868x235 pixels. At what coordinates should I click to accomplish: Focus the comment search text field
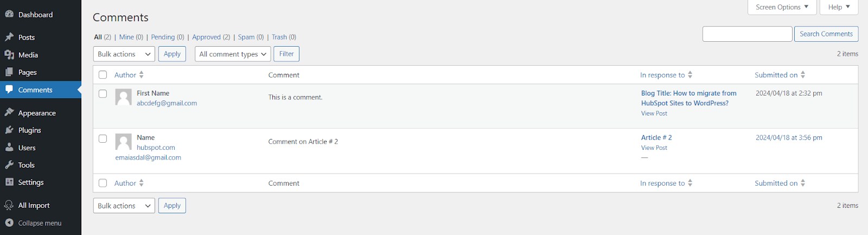747,34
